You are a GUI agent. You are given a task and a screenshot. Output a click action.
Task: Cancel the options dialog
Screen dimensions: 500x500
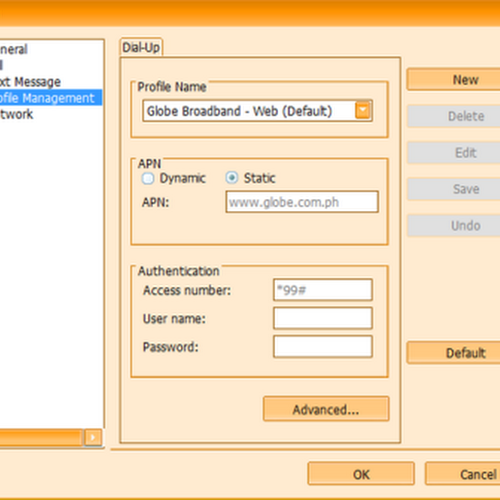463,474
